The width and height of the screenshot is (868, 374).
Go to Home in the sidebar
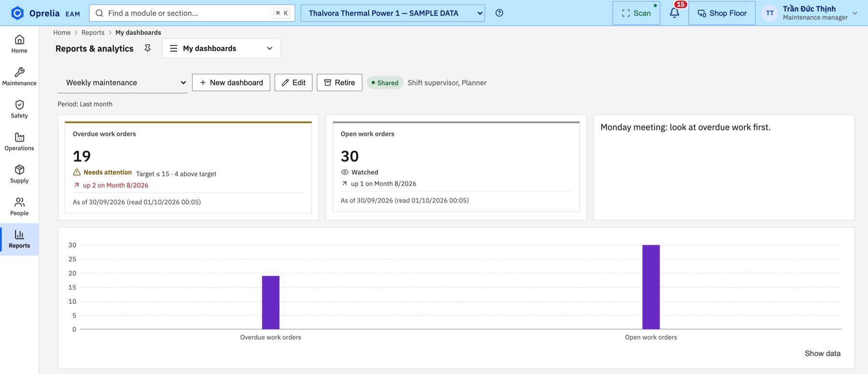[19, 44]
